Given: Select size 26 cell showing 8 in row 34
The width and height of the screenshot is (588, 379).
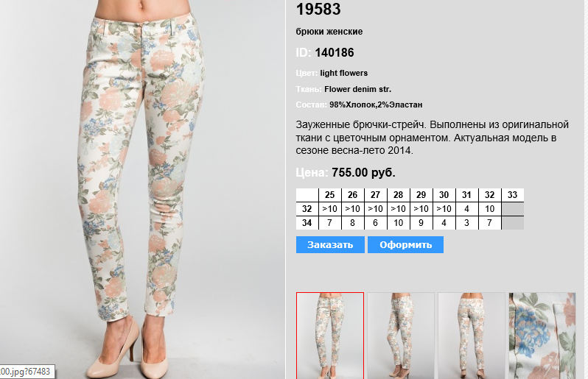Looking at the screenshot, I should pyautogui.click(x=353, y=223).
